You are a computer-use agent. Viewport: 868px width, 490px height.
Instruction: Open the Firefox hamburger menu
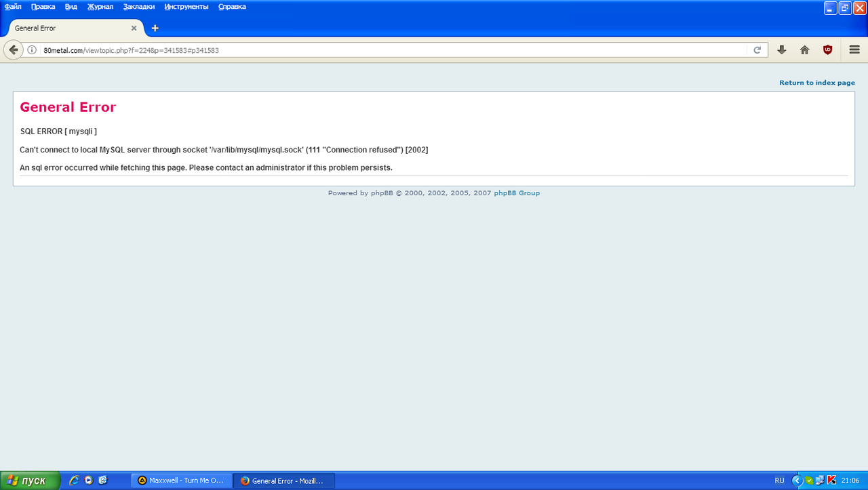point(854,50)
